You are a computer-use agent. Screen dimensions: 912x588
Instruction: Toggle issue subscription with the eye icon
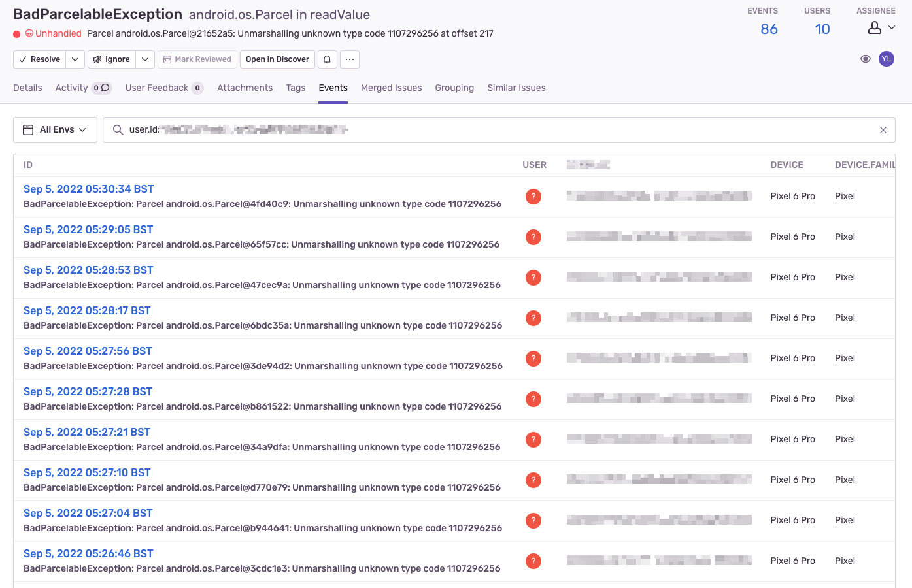pyautogui.click(x=866, y=59)
